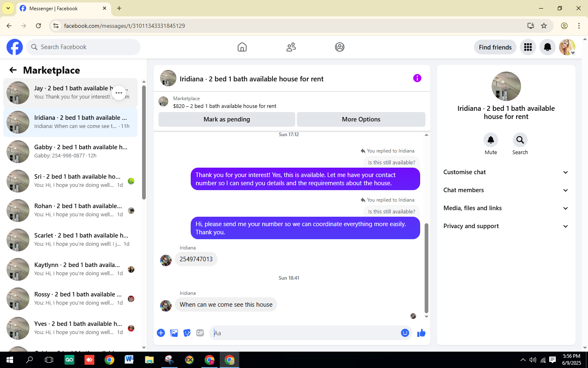Viewport: 588px width, 368px height.
Task: Bookmark this page with the star icon
Action: coord(544,26)
